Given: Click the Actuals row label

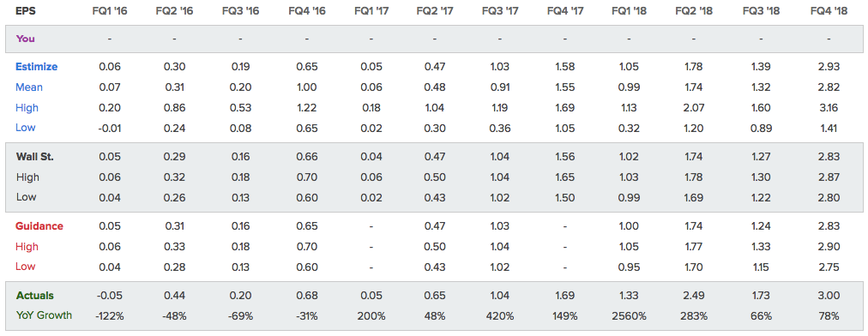Looking at the screenshot, I should (35, 296).
